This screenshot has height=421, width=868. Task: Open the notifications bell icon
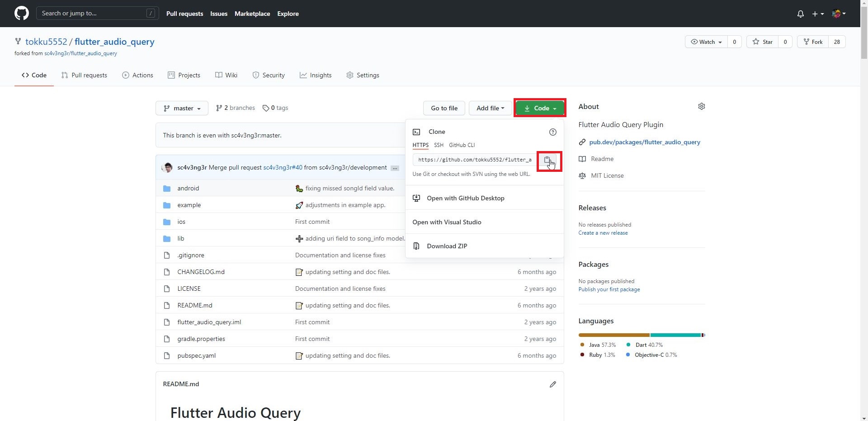coord(800,14)
